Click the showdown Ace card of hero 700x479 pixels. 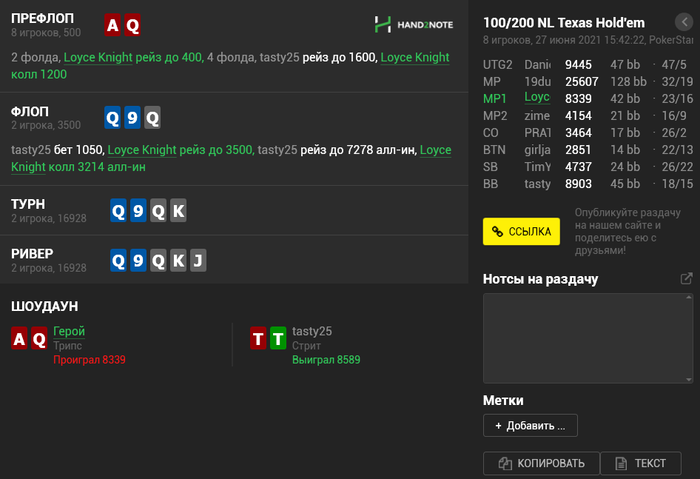click(x=19, y=338)
